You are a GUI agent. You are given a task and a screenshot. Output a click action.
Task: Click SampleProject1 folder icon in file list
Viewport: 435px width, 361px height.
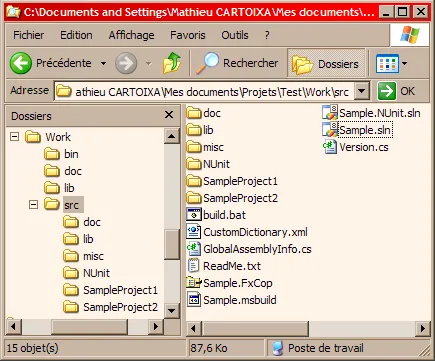194,181
